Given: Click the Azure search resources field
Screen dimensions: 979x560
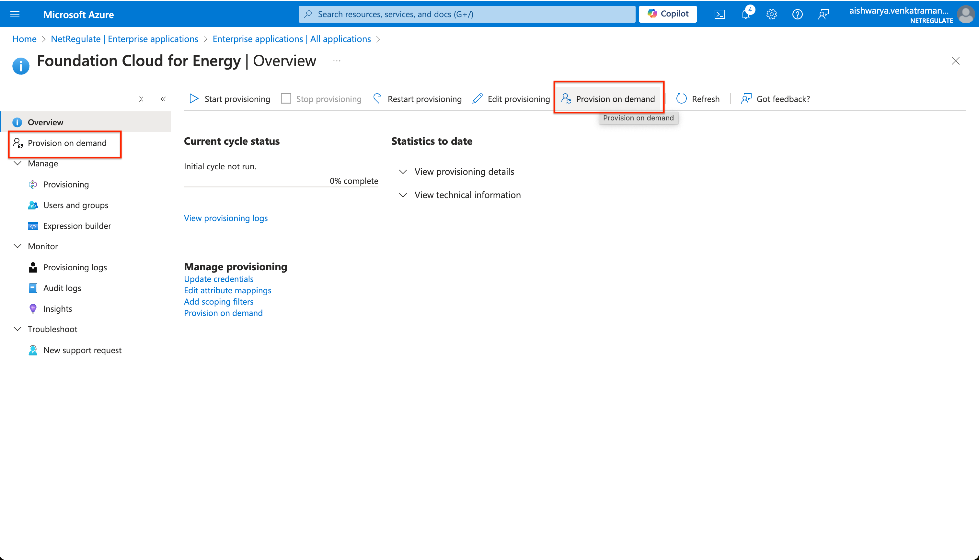Looking at the screenshot, I should 466,14.
